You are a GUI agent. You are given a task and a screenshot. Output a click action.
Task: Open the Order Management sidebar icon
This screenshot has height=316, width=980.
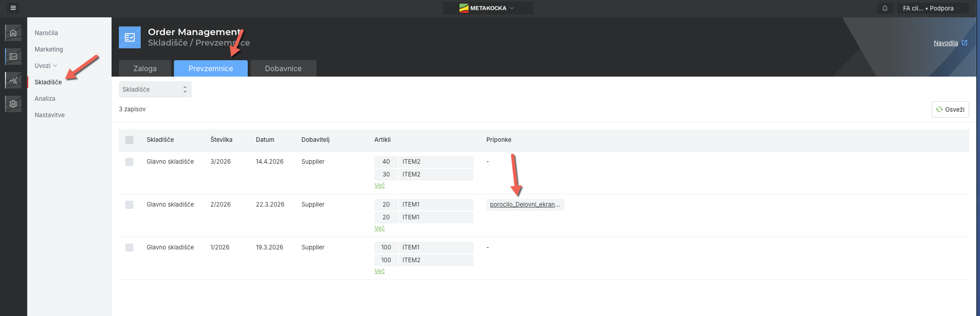13,57
